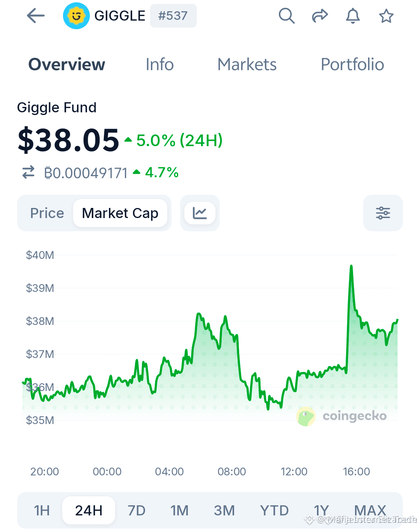Tap the GIGGLE coin logo
Screen dimensions: 420x529
[76, 16]
